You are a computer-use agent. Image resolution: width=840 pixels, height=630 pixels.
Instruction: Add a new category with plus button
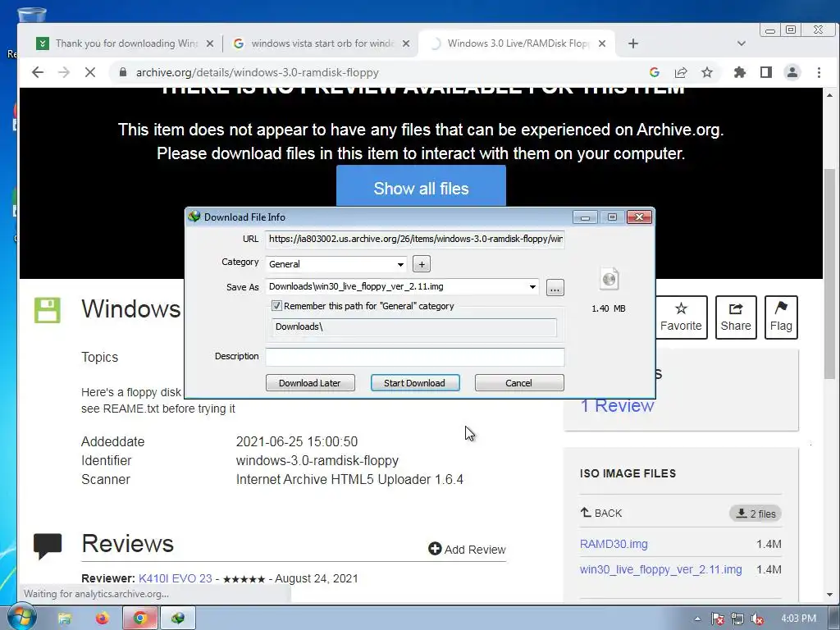tap(422, 264)
